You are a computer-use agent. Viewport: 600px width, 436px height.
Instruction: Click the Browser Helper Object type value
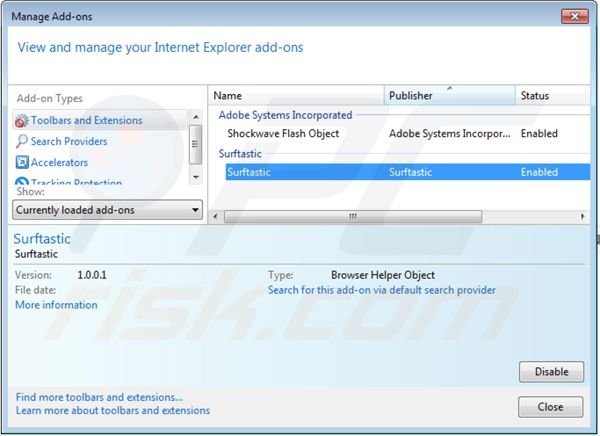[383, 275]
